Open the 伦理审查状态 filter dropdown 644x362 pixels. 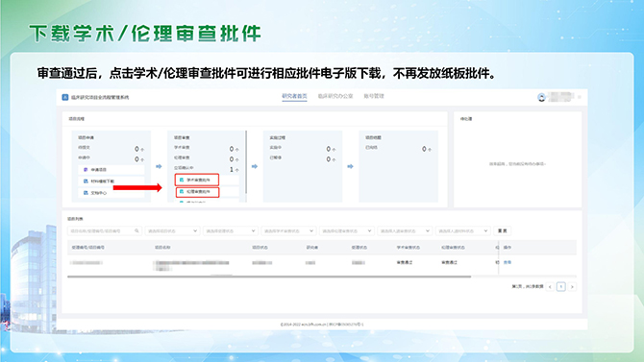click(347, 231)
